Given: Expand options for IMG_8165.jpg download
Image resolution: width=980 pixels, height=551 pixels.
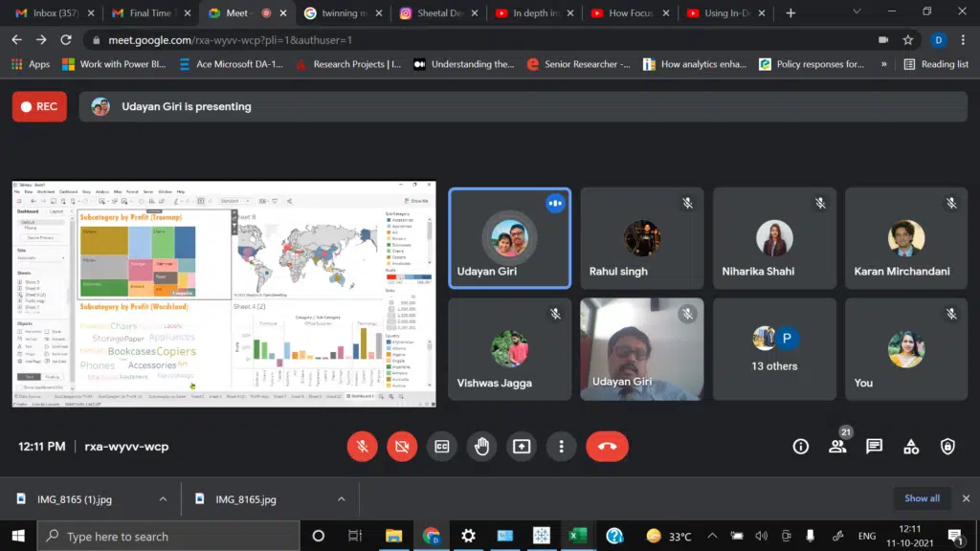Looking at the screenshot, I should coord(341,499).
